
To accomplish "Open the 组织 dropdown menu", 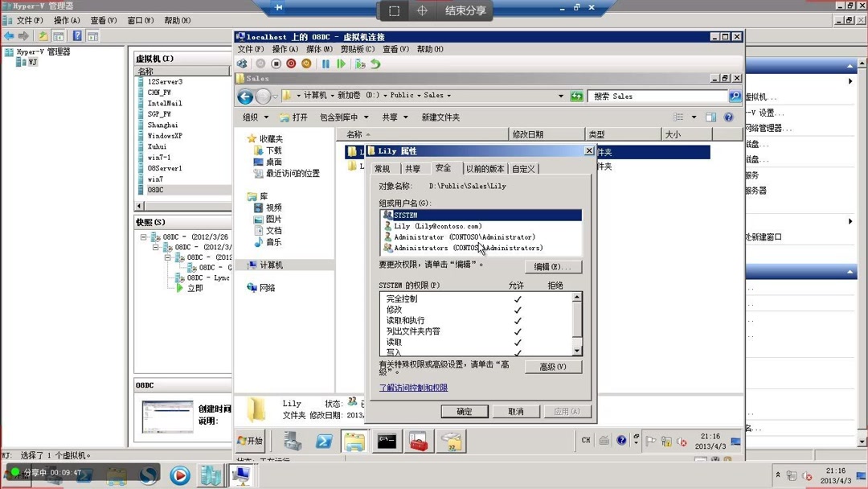I will coord(254,116).
